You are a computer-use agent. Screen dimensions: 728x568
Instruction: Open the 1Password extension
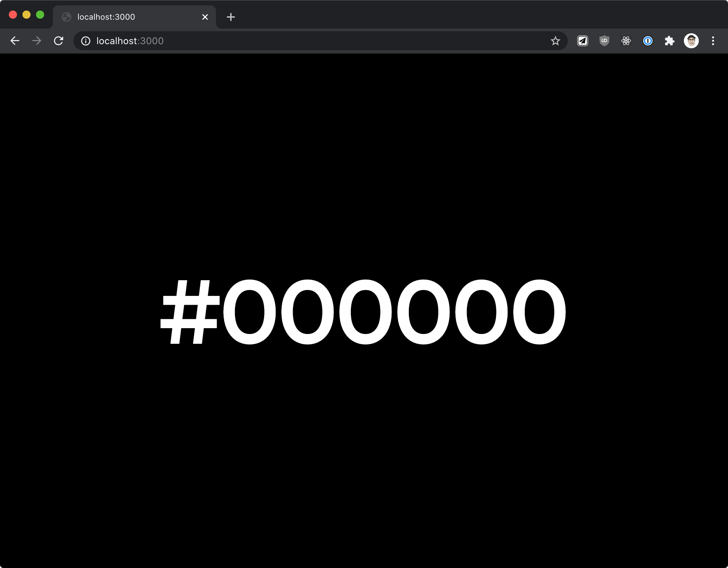point(648,41)
